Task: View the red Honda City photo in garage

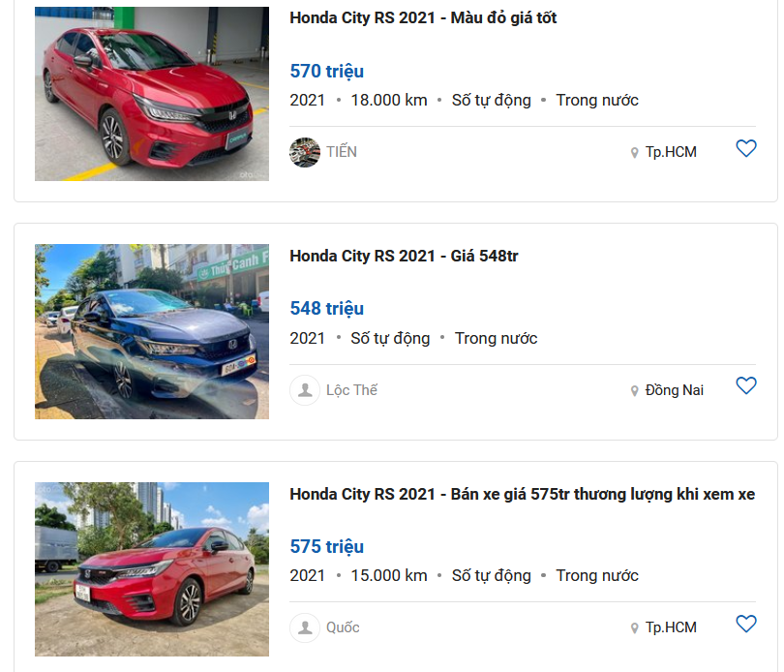Action: 152,94
